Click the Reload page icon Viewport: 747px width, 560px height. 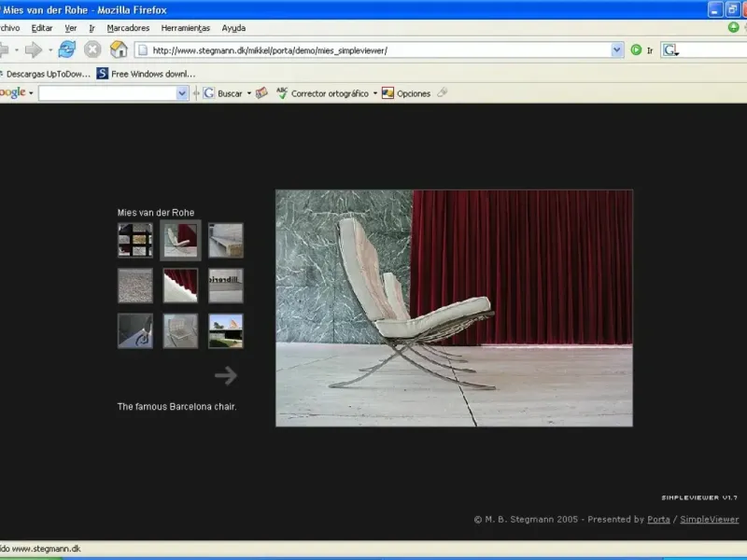click(66, 49)
